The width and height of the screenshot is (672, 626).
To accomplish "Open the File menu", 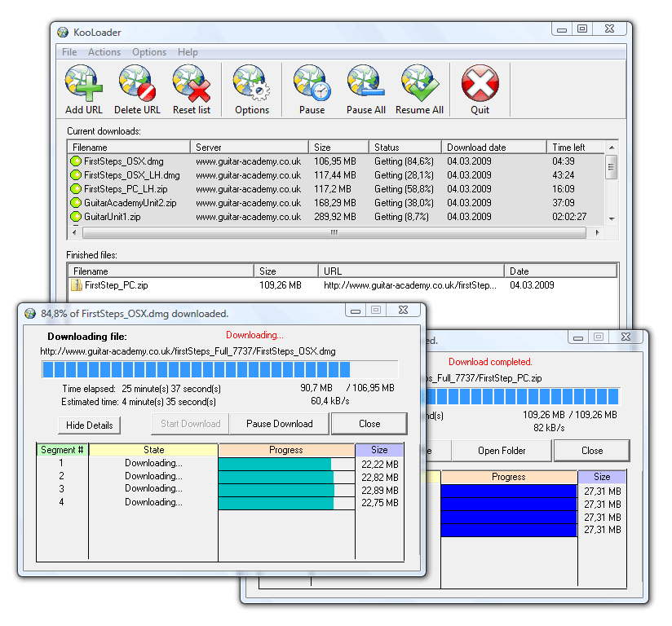I will (69, 52).
